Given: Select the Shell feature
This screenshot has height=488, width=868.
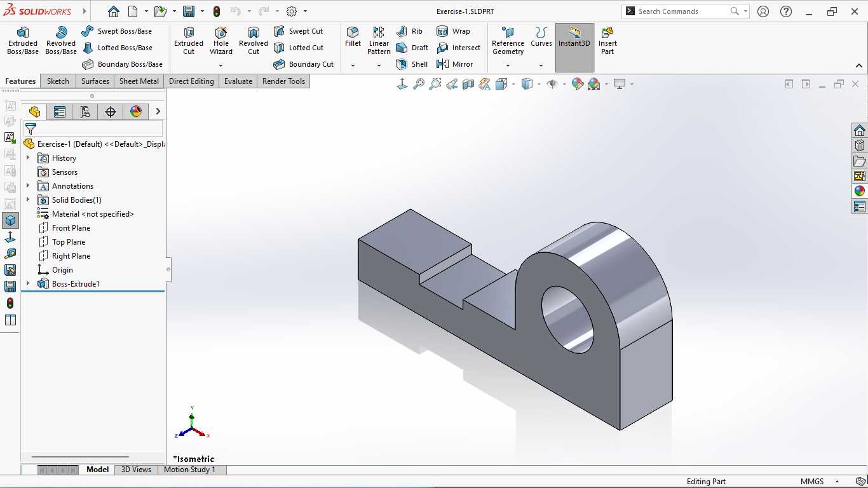Looking at the screenshot, I should 412,64.
